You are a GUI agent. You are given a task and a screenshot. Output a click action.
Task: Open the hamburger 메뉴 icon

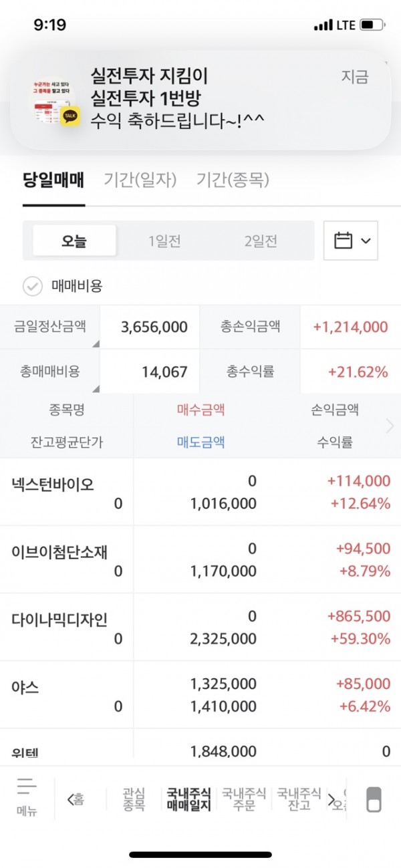(27, 797)
